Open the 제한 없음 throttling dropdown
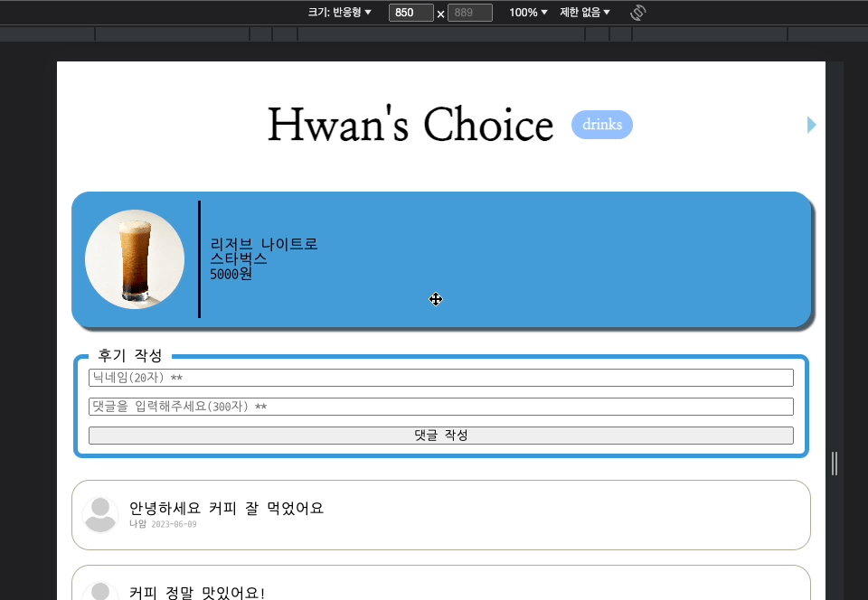The height and width of the screenshot is (600, 868). pyautogui.click(x=585, y=12)
